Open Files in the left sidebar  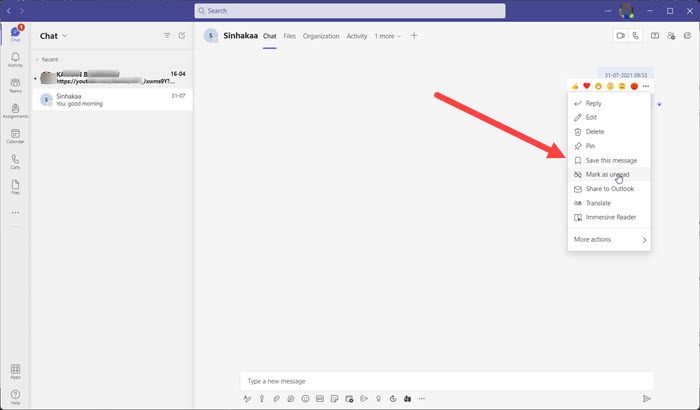click(x=15, y=187)
